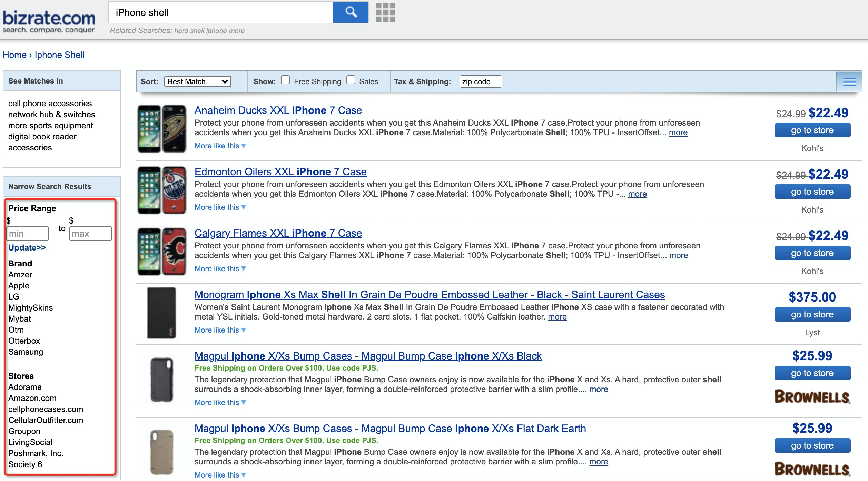The image size is (868, 481).
Task: Click go to store for Magpul Black case
Action: tap(812, 373)
